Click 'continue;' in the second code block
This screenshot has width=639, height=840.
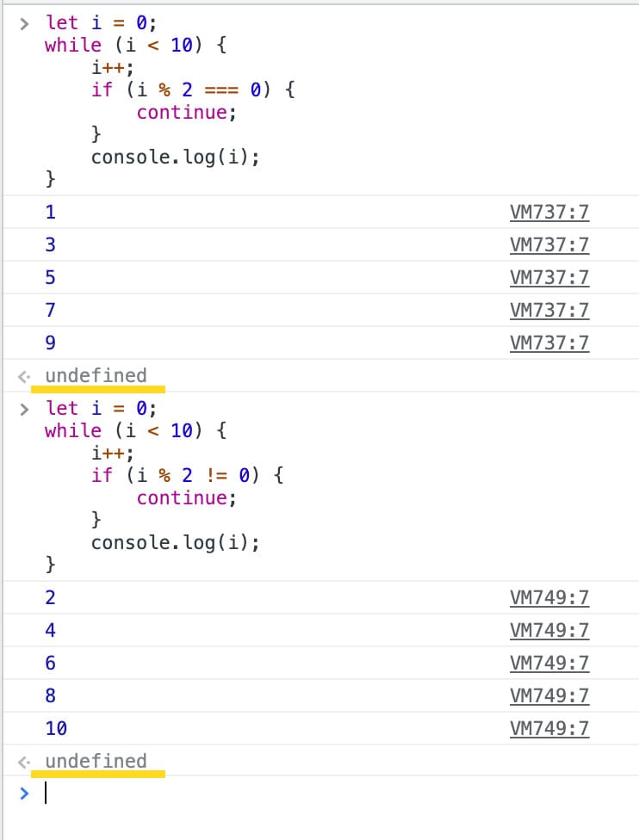point(187,498)
